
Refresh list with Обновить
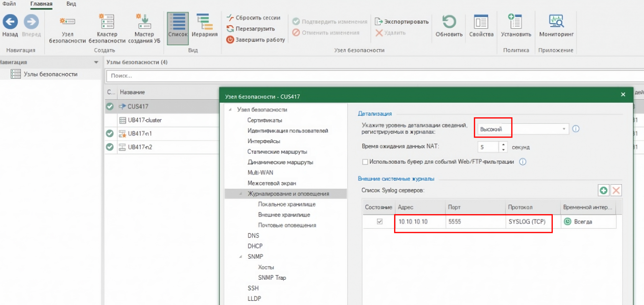point(449,25)
